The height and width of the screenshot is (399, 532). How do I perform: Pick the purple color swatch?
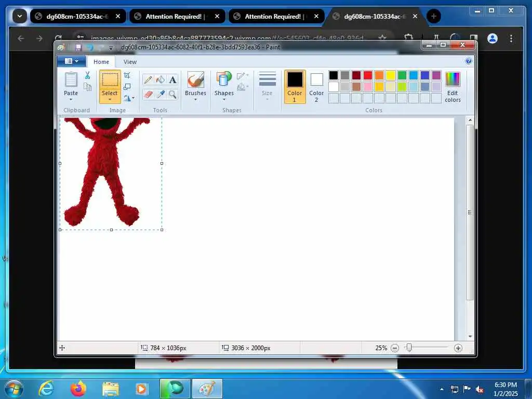tap(436, 75)
